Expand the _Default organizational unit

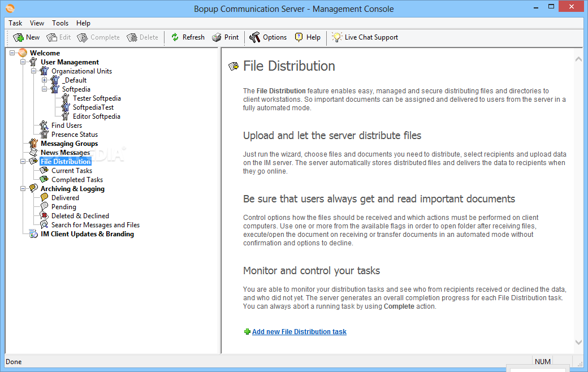point(44,80)
